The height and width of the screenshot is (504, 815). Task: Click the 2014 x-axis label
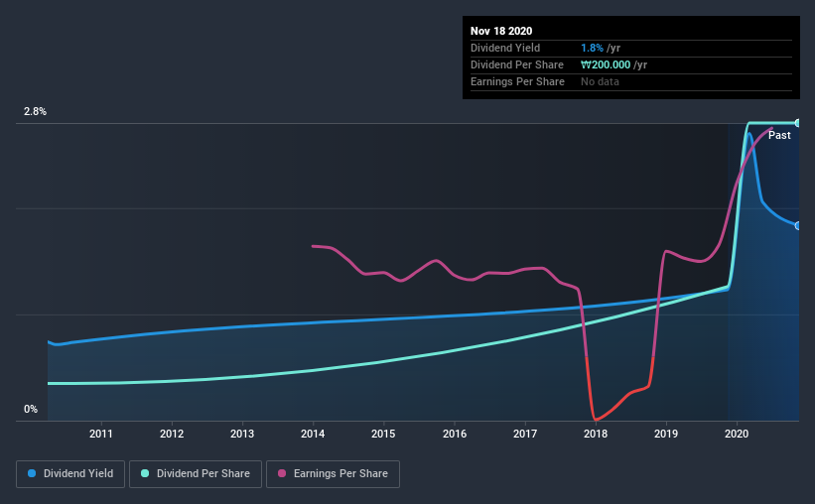[313, 434]
